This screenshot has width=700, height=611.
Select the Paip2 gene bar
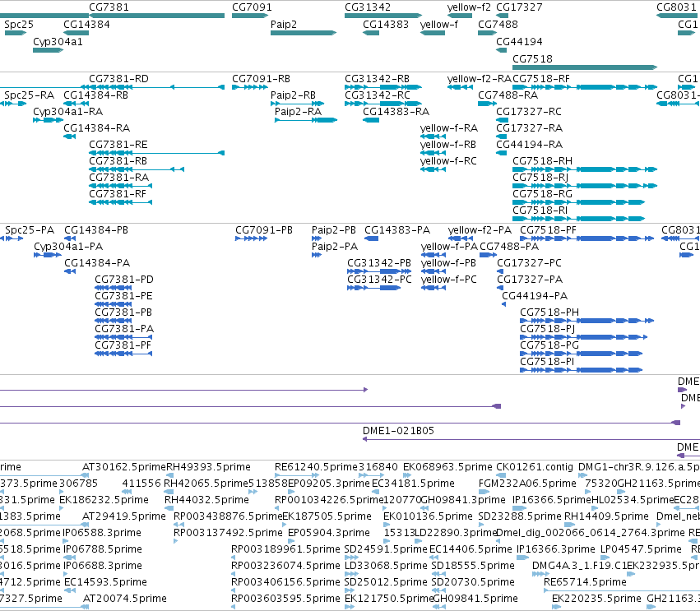tap(304, 33)
